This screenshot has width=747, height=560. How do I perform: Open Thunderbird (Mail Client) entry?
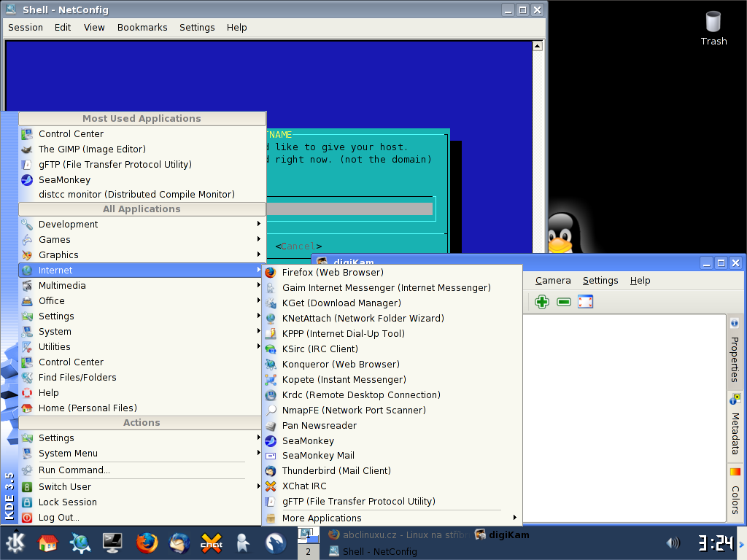tap(392, 470)
